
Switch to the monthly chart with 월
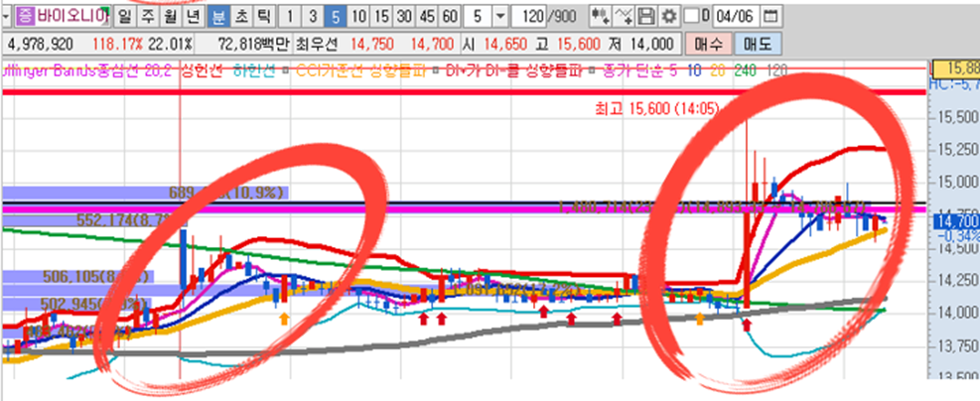(x=170, y=16)
